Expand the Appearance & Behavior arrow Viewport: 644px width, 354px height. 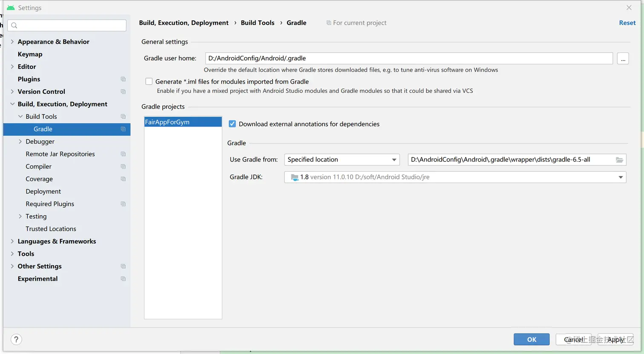[12, 42]
